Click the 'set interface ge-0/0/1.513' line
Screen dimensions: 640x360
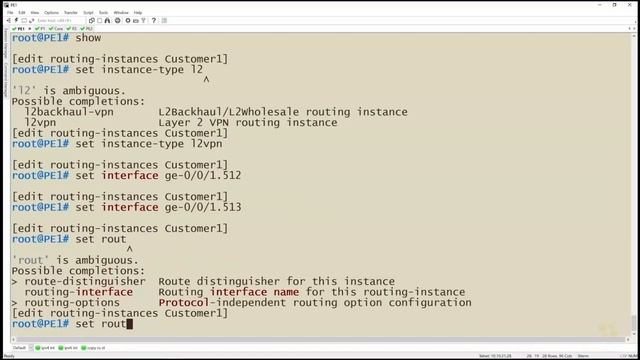[127, 207]
